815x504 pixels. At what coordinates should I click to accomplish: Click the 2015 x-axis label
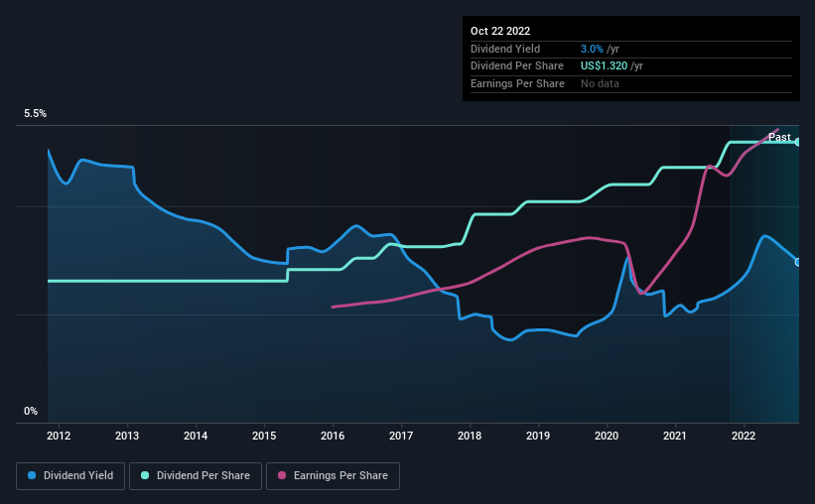point(264,436)
